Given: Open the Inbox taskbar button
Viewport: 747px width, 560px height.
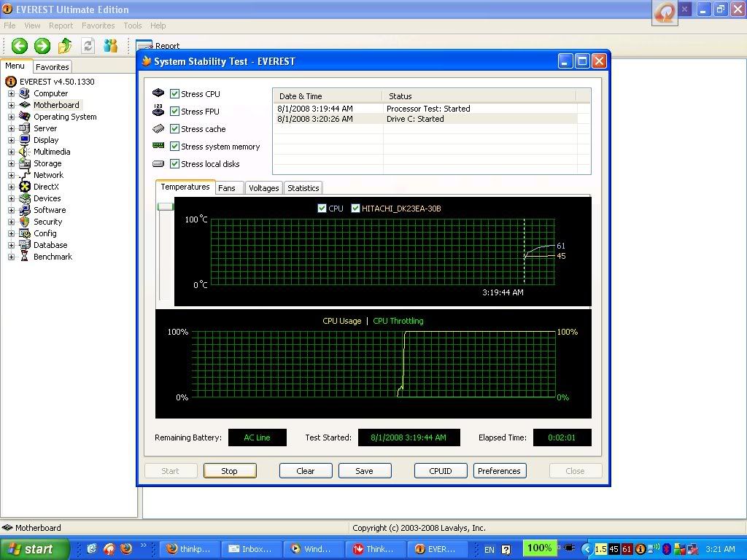Looking at the screenshot, I should point(252,549).
